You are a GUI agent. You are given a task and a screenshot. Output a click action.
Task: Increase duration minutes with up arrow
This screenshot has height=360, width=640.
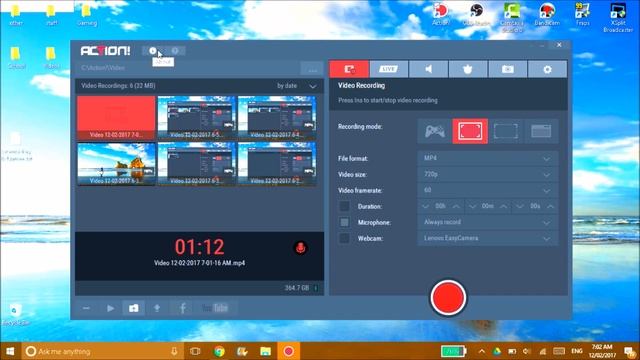(x=504, y=207)
